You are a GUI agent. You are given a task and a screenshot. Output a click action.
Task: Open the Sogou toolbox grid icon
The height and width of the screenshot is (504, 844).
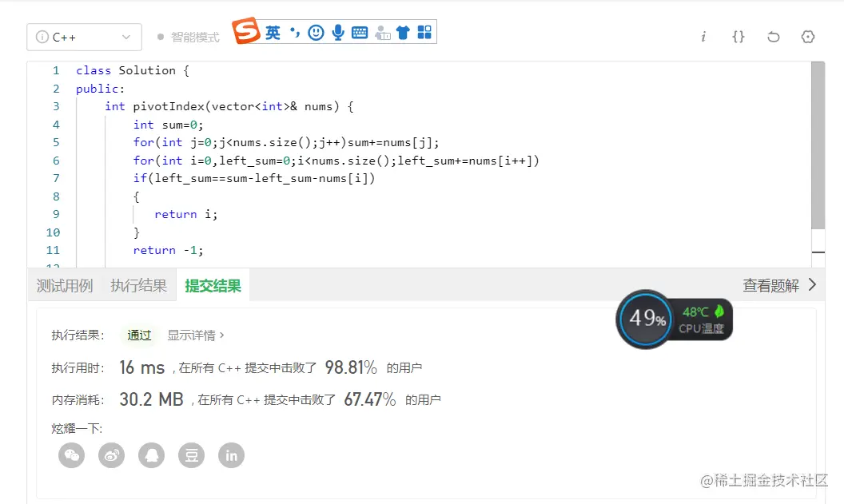click(x=424, y=33)
